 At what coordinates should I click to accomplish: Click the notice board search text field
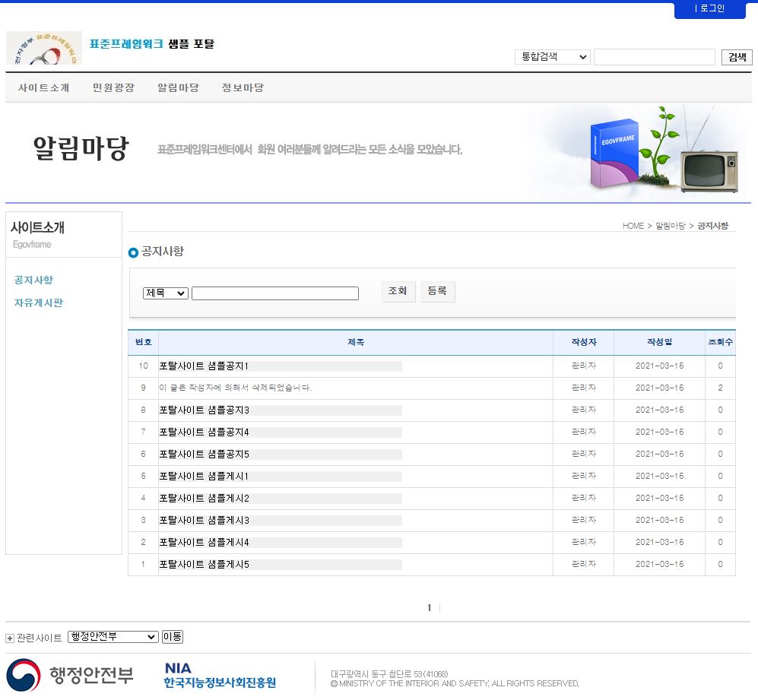(x=274, y=293)
